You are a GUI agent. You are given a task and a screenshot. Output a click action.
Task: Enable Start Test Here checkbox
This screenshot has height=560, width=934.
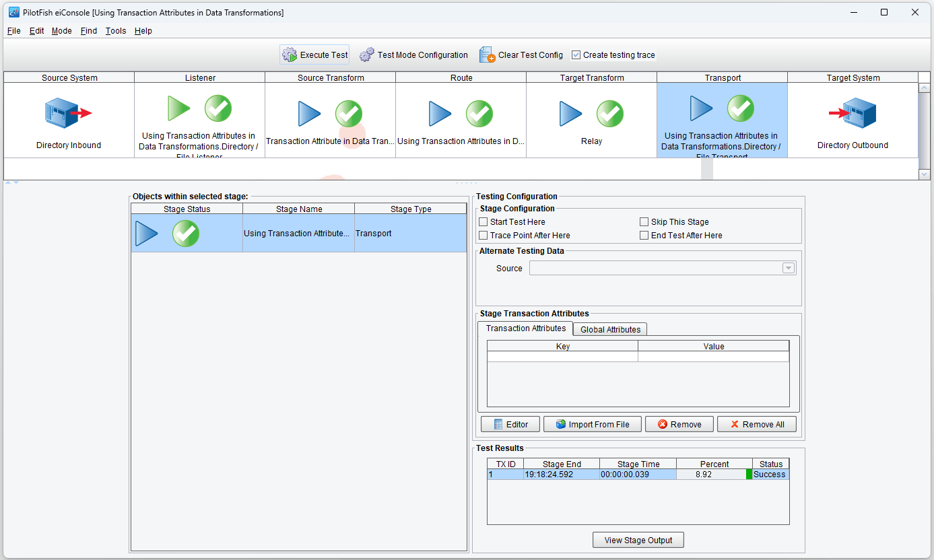(x=483, y=222)
